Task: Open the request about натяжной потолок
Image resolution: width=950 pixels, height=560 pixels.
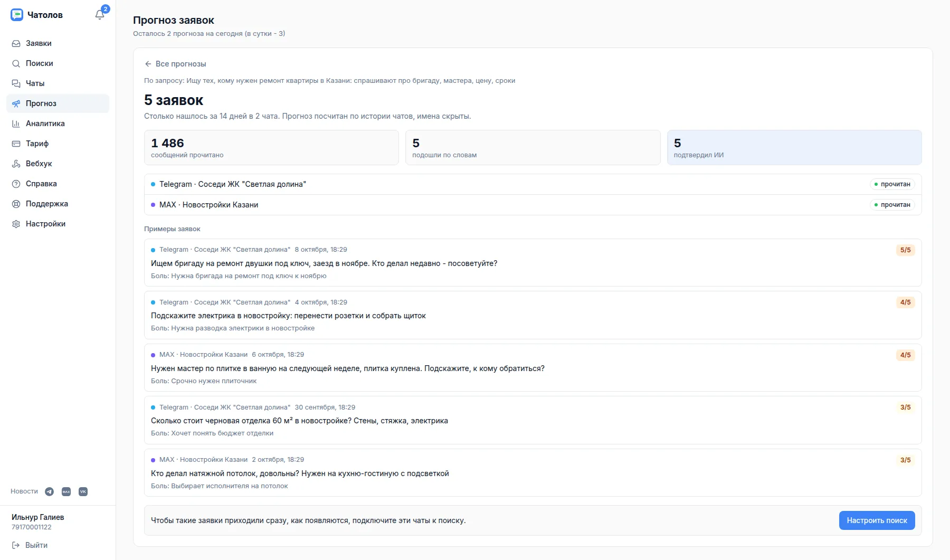Action: 533,472
